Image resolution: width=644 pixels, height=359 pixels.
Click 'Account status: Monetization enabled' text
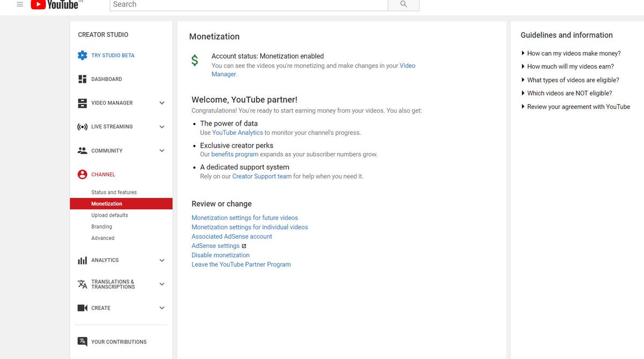(267, 56)
